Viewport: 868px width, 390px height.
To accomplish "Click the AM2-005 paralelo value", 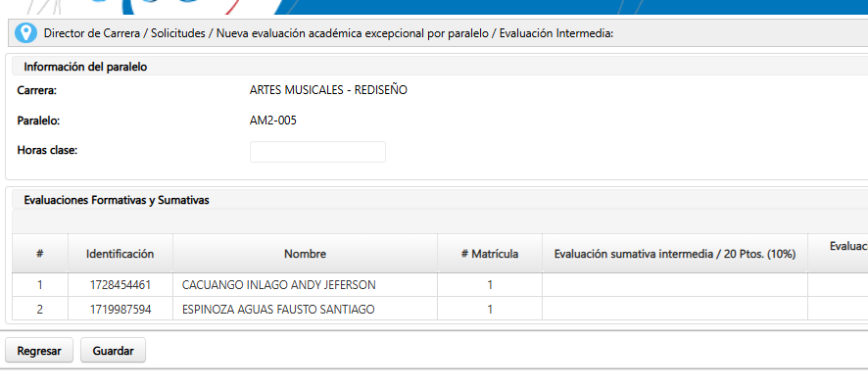I will coord(273,121).
